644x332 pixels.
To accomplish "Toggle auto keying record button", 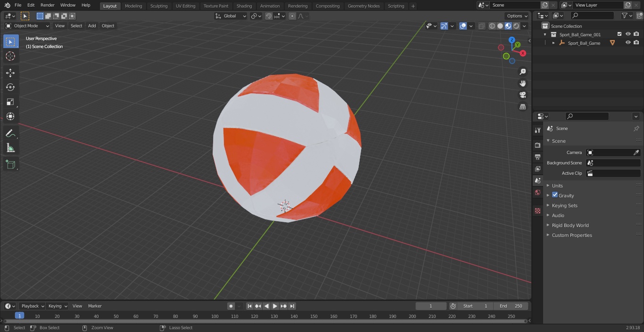I will (231, 306).
